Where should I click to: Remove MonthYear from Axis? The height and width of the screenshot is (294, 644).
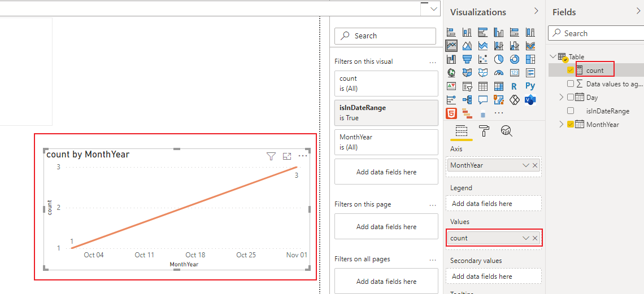click(535, 165)
